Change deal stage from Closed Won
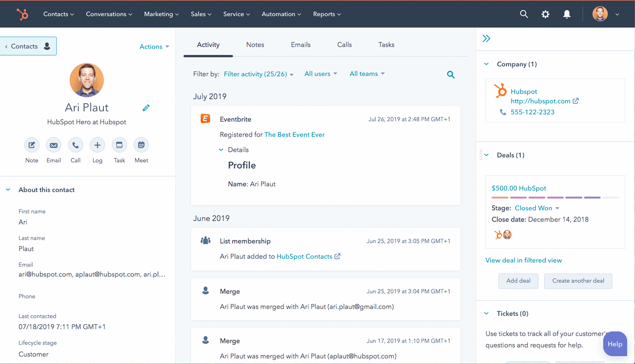 (536, 208)
